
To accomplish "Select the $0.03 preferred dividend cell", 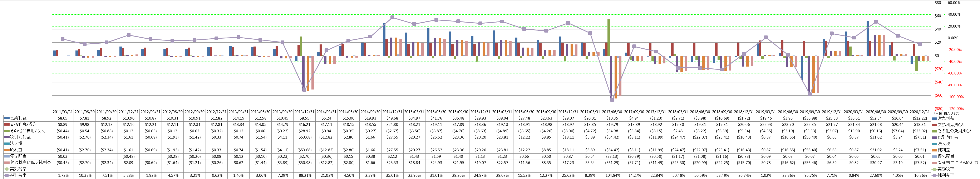I will (x=62, y=156).
